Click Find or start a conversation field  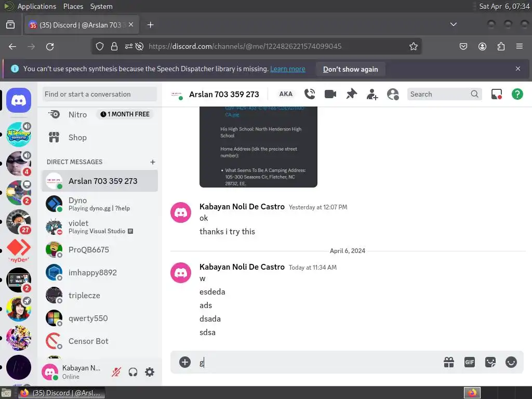100,94
